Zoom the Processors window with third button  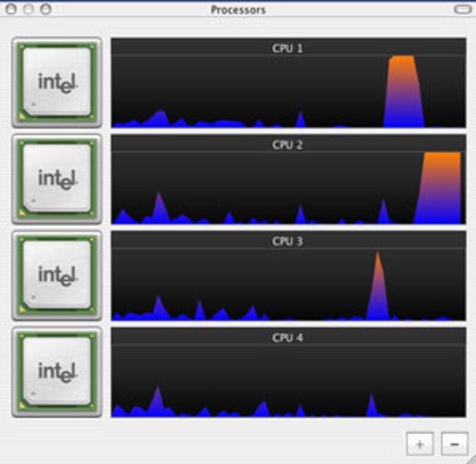point(46,10)
